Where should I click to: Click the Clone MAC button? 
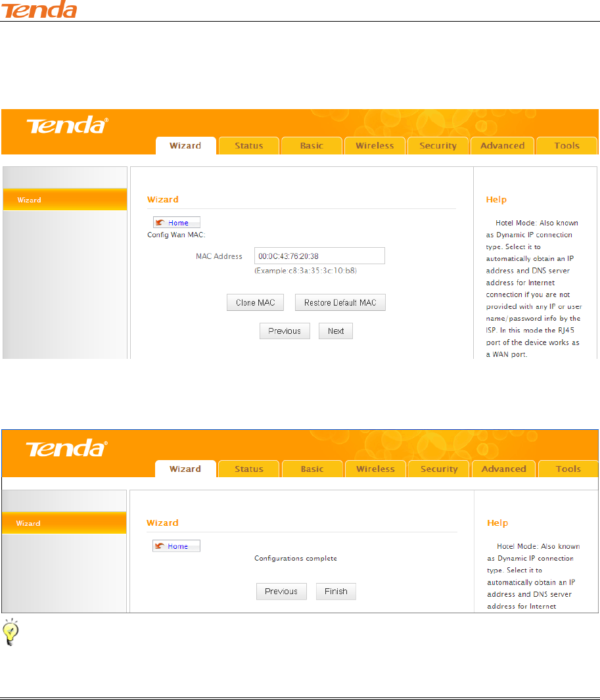256,302
